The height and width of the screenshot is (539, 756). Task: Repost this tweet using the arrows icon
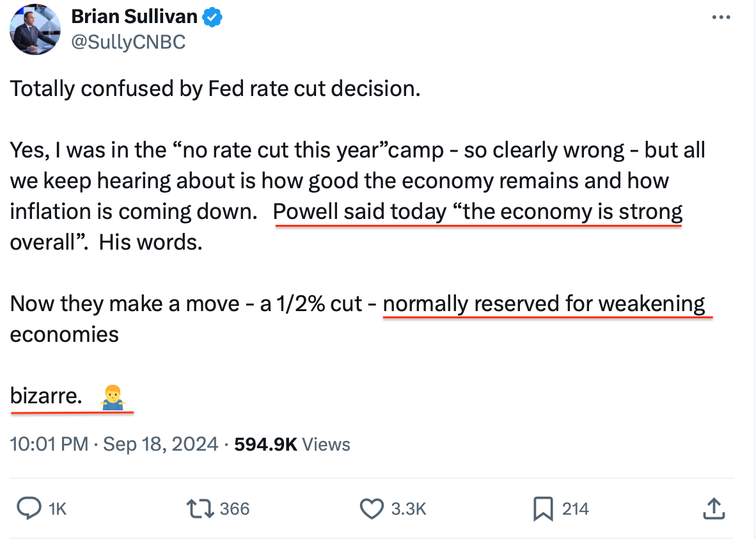click(199, 509)
